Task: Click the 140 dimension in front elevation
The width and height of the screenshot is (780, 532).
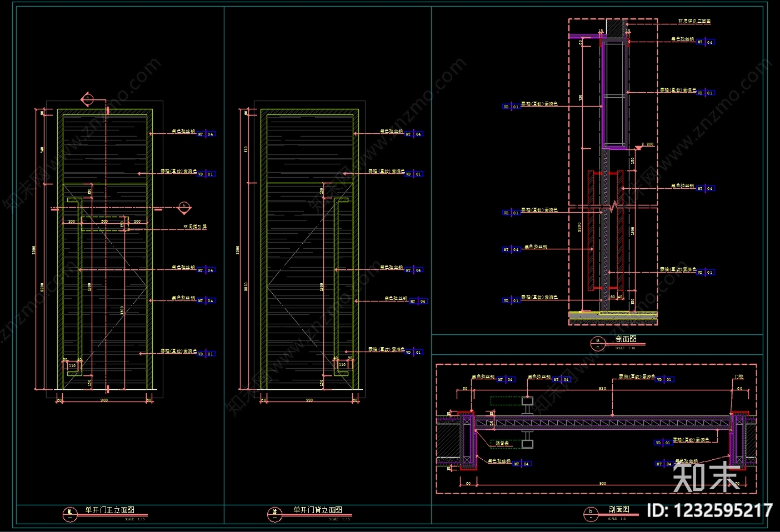Action: (x=42, y=149)
